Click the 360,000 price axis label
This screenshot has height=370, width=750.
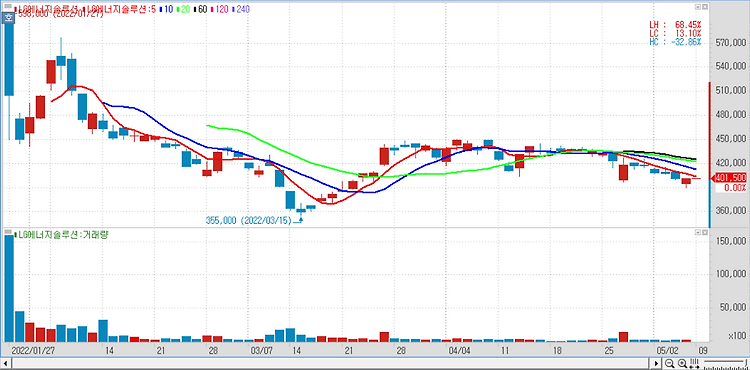[731, 211]
